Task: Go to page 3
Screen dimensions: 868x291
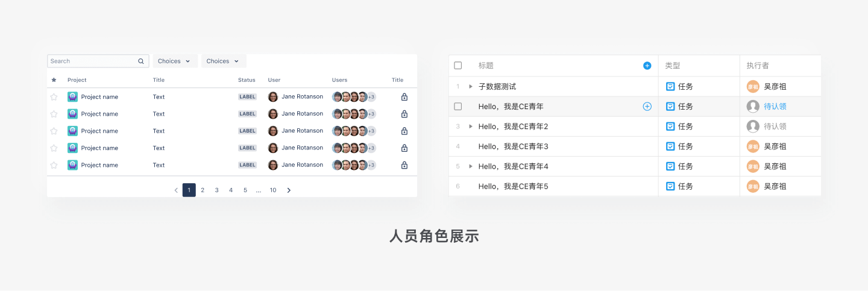Action: [217, 190]
